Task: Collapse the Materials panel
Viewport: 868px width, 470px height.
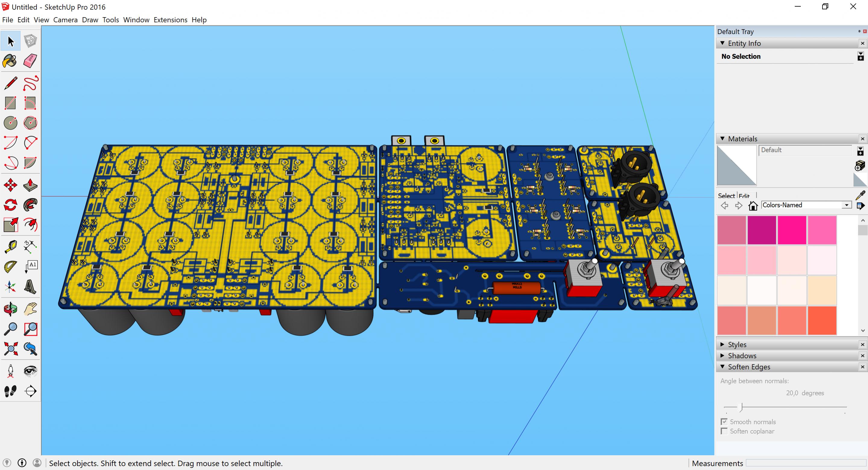Action: point(722,138)
